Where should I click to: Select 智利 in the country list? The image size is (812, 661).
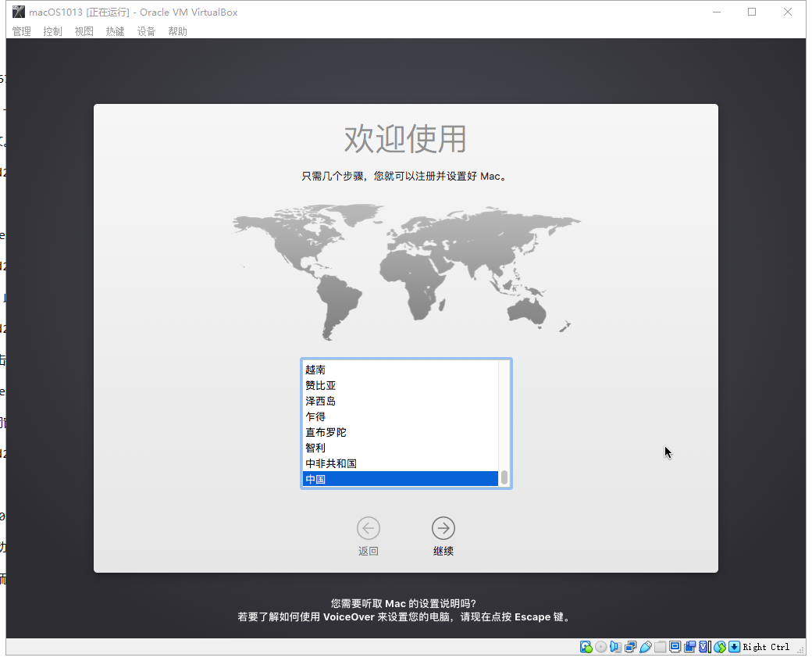click(401, 448)
